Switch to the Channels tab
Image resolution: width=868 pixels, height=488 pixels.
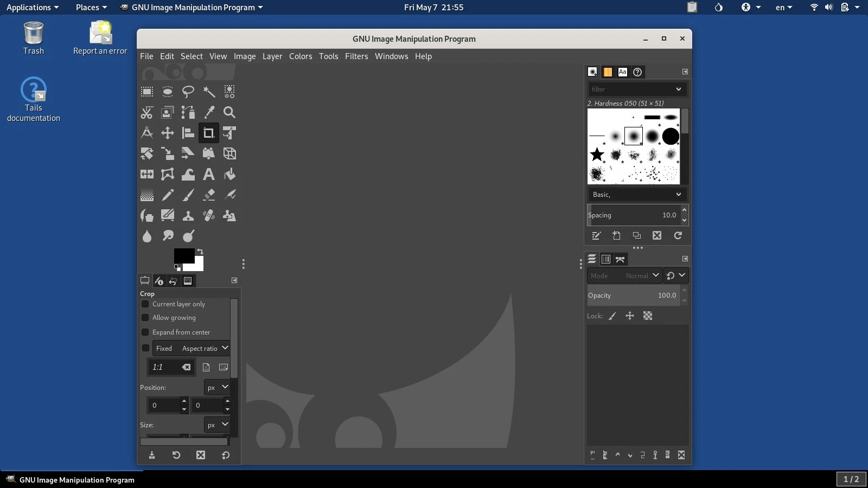(x=606, y=259)
